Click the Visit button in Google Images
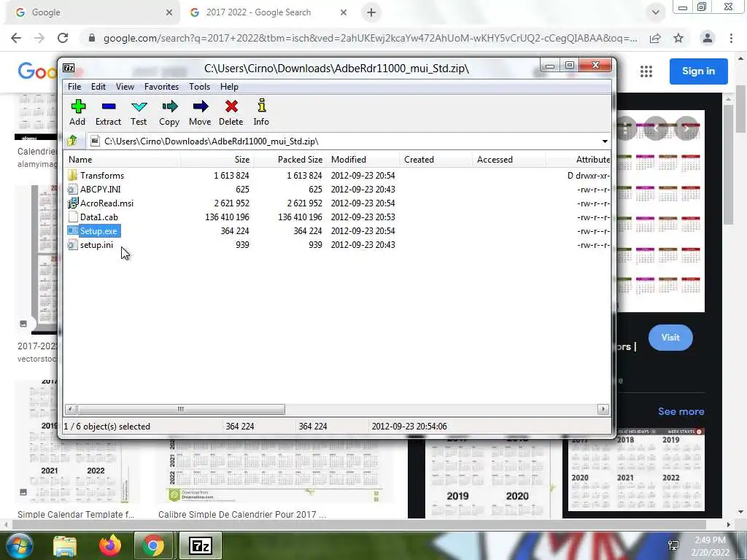Viewport: 747px width, 560px height. (x=670, y=338)
